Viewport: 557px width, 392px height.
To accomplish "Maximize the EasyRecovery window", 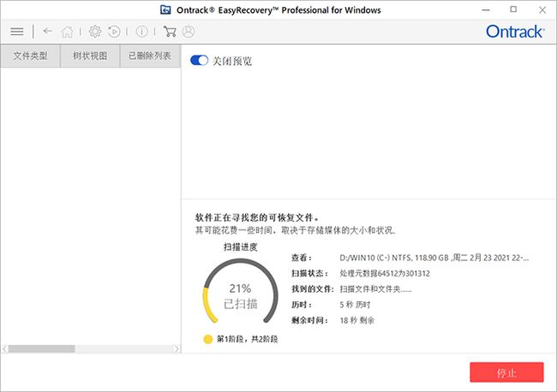I will [513, 9].
